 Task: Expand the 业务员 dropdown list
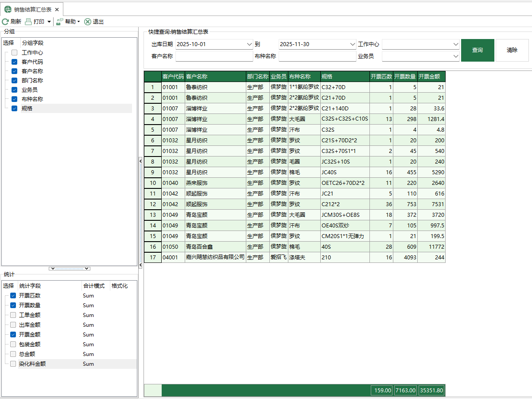point(456,56)
